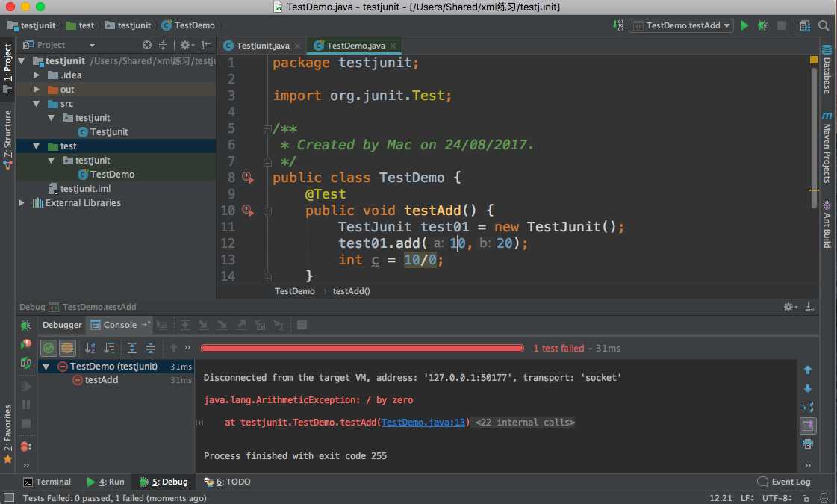Fold the testAdd method at line 10
The width and height of the screenshot is (837, 504).
267,211
